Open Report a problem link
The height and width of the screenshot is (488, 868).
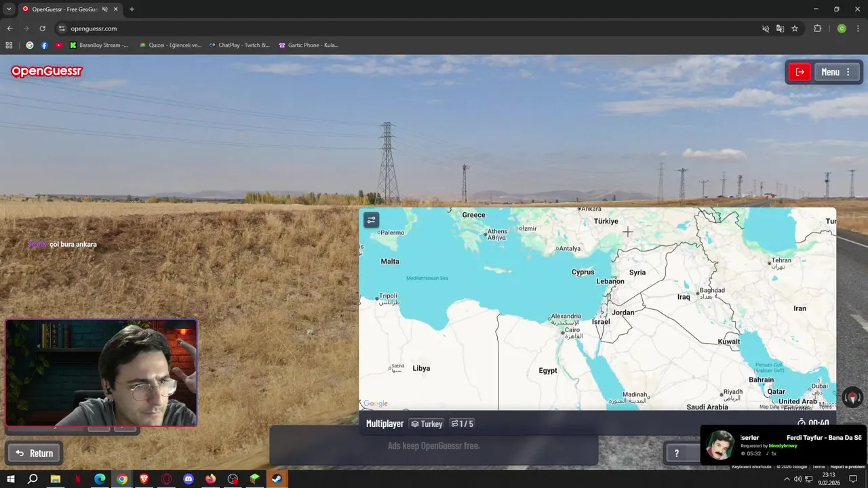(x=848, y=466)
